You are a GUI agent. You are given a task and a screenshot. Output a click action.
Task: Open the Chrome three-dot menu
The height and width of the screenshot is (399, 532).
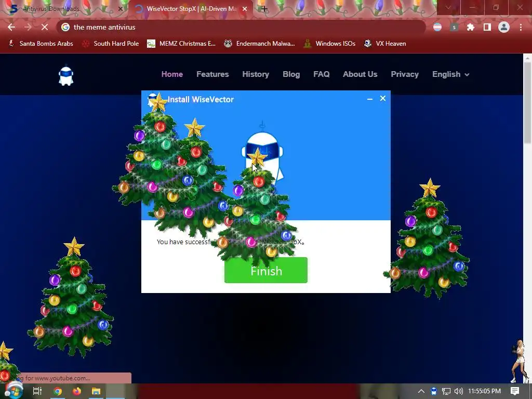[521, 27]
